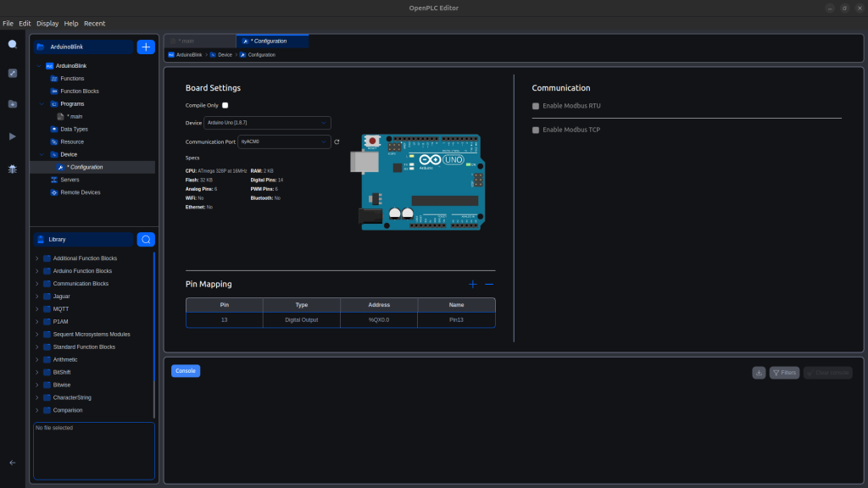
Task: Open console Filters button
Action: point(784,373)
